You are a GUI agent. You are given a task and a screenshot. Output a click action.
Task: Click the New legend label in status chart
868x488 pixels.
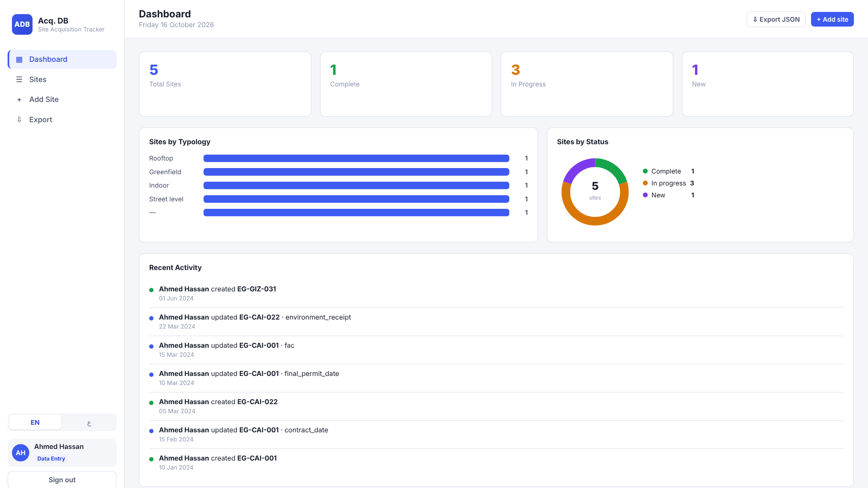(658, 195)
